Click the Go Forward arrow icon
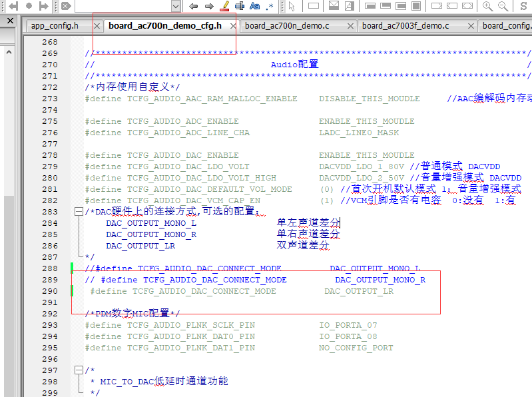Image resolution: width=532 pixels, height=397 pixels. click(x=209, y=6)
